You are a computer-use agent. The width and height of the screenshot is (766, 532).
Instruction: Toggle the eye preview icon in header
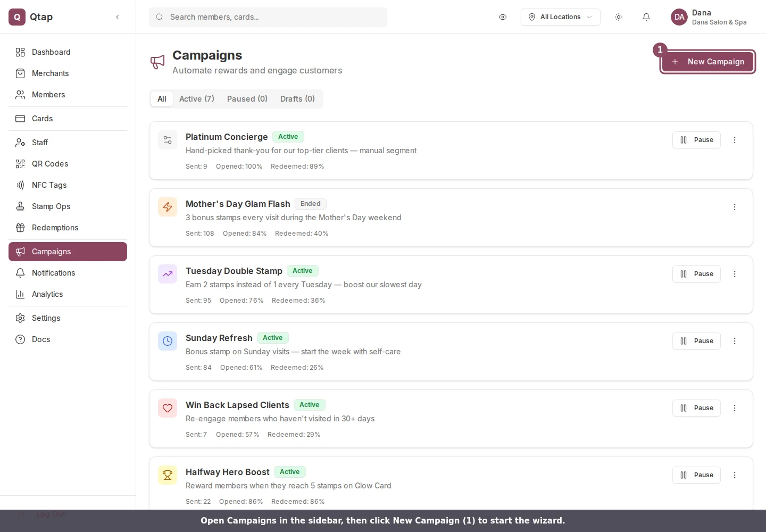click(x=503, y=17)
